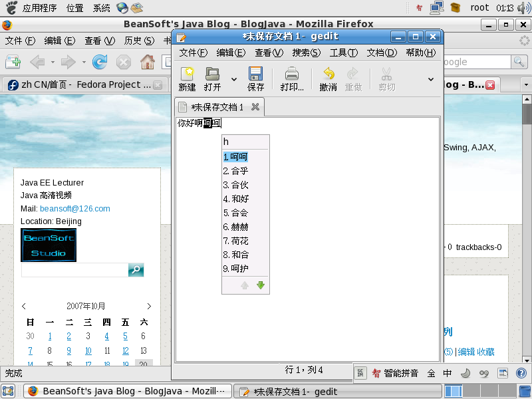Open the 编辑 link on the blog page
Image resolution: width=532 pixels, height=399 pixels.
(466, 352)
